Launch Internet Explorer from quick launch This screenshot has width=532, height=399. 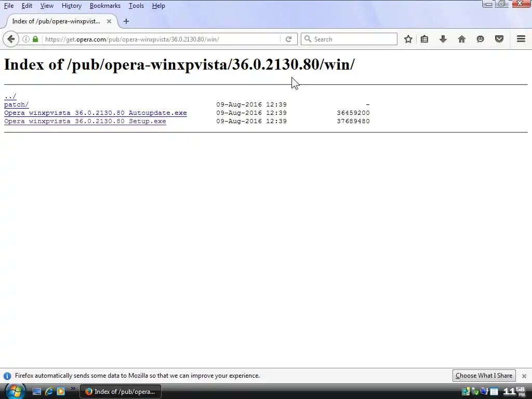49,392
